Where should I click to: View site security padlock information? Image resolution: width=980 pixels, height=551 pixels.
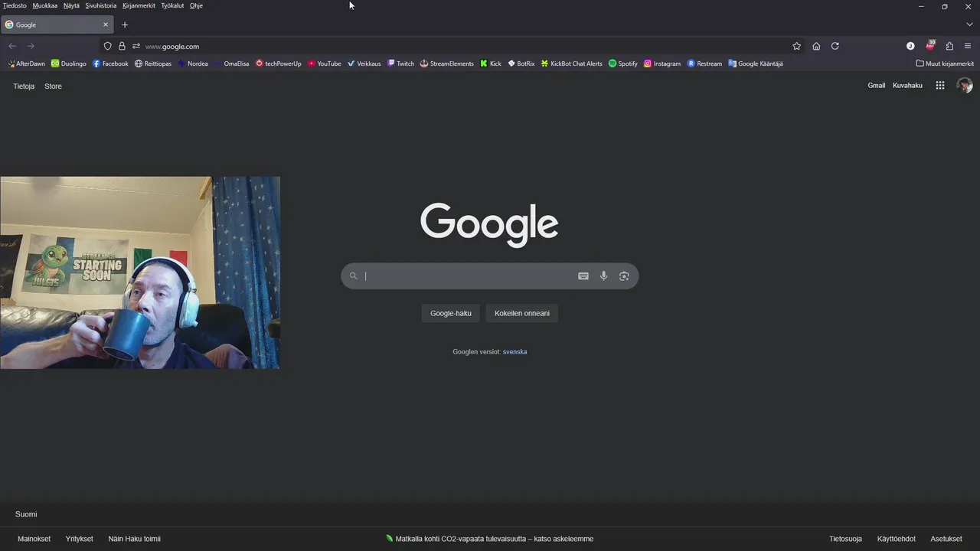pyautogui.click(x=122, y=46)
